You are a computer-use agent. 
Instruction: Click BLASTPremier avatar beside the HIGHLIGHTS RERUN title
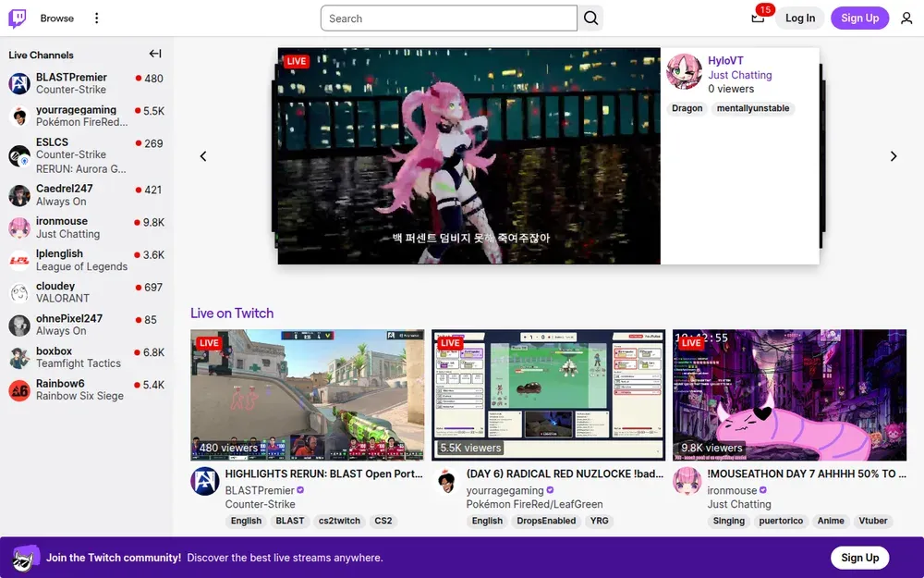click(x=205, y=481)
